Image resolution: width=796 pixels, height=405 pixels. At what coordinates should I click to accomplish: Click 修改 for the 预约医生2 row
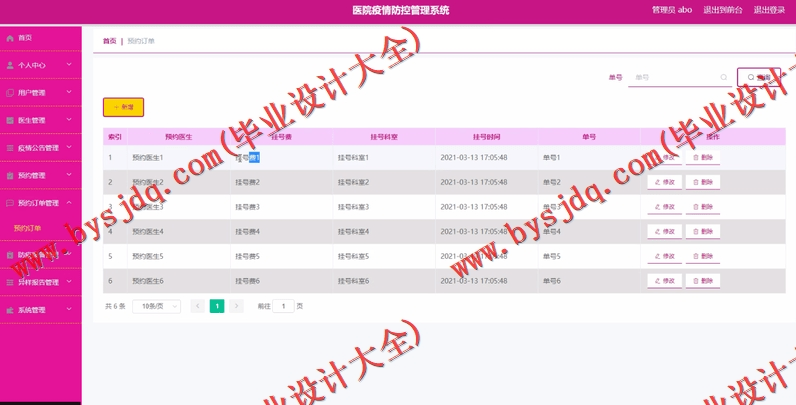click(665, 182)
